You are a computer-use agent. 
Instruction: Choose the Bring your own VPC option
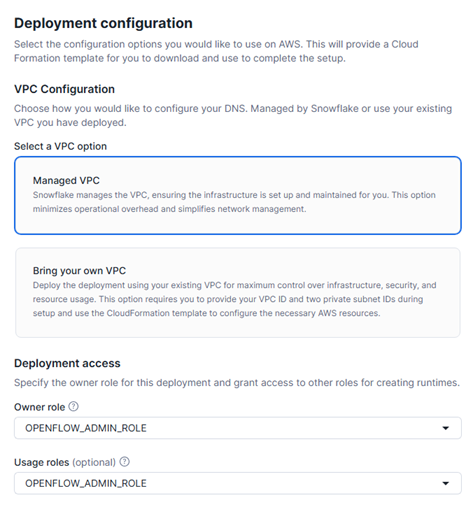238,292
